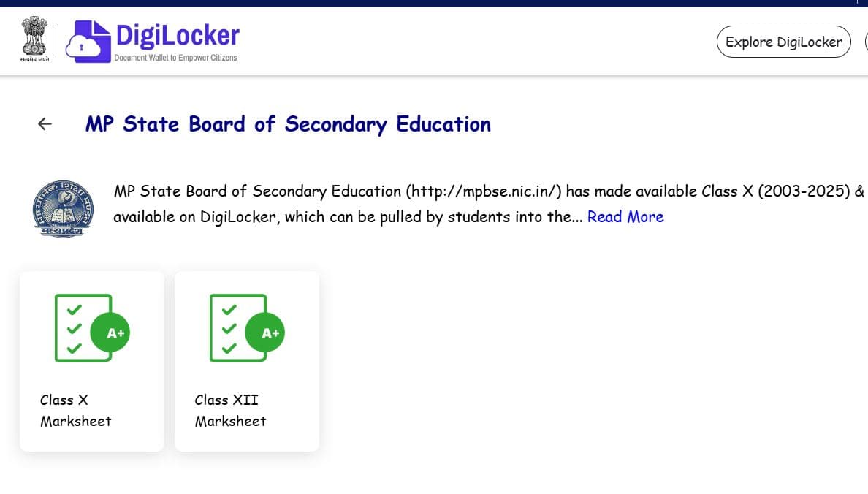The height and width of the screenshot is (494, 868).
Task: Select the Class XII Marksheet label
Action: [x=230, y=411]
